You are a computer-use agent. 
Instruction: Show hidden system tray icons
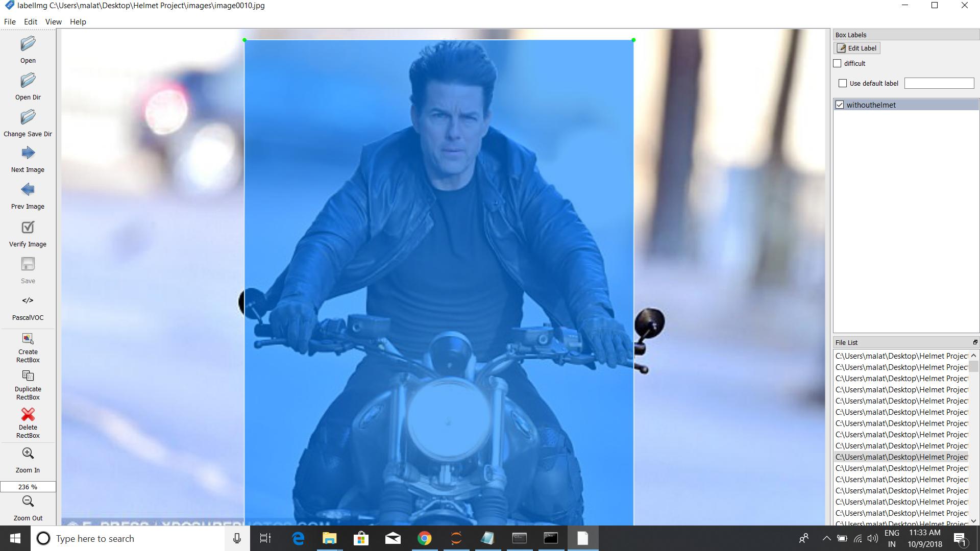coord(826,539)
